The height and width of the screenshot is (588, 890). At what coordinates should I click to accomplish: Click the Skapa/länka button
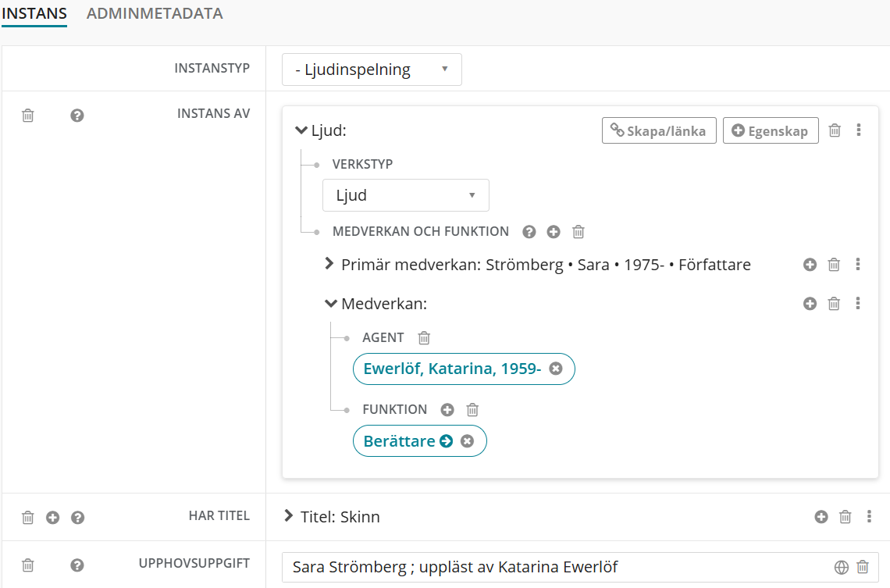658,131
